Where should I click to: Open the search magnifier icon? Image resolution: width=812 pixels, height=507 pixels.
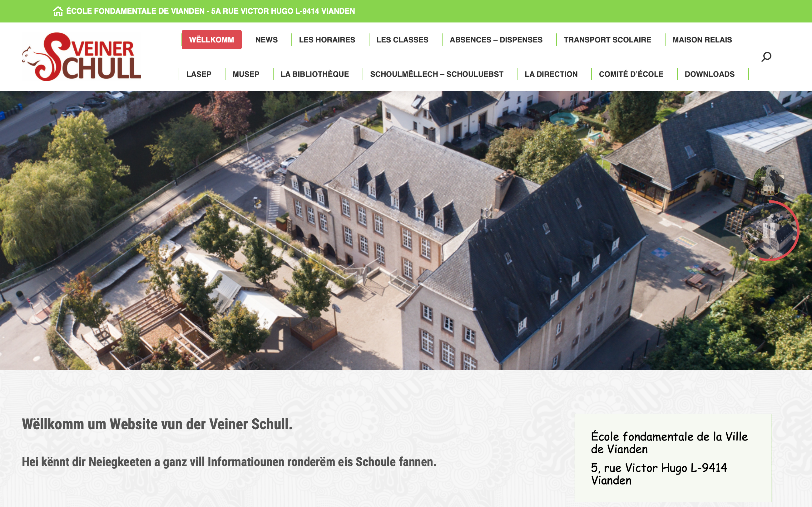(x=766, y=57)
